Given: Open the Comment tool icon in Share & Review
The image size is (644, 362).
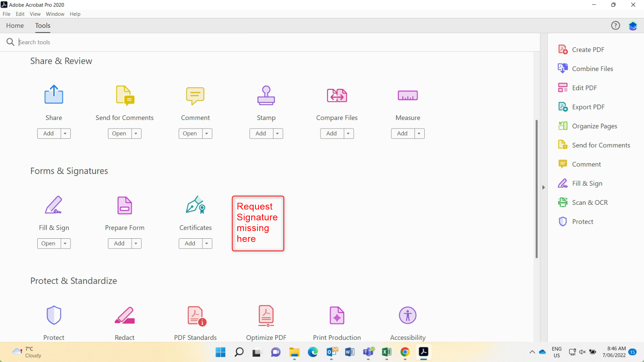Looking at the screenshot, I should (x=195, y=96).
